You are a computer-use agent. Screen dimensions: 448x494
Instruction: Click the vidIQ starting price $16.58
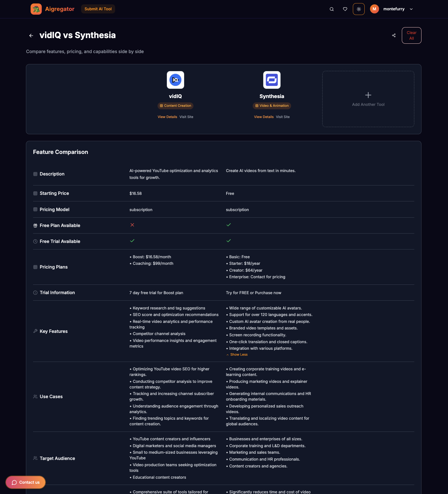135,194
